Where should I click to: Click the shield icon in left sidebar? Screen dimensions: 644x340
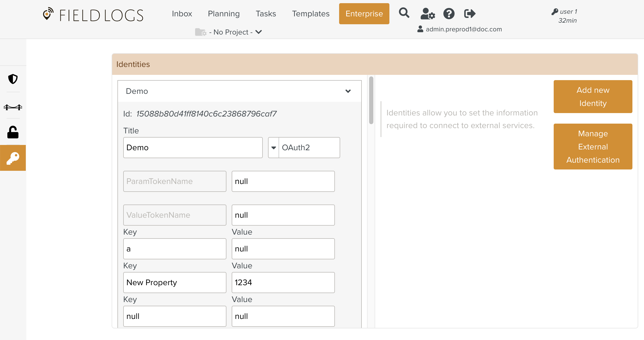point(13,79)
